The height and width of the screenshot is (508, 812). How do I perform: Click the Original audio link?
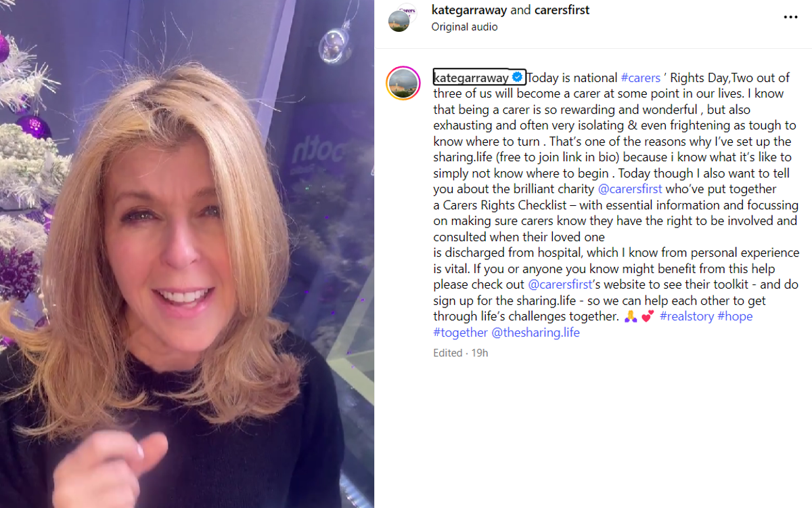click(x=464, y=27)
